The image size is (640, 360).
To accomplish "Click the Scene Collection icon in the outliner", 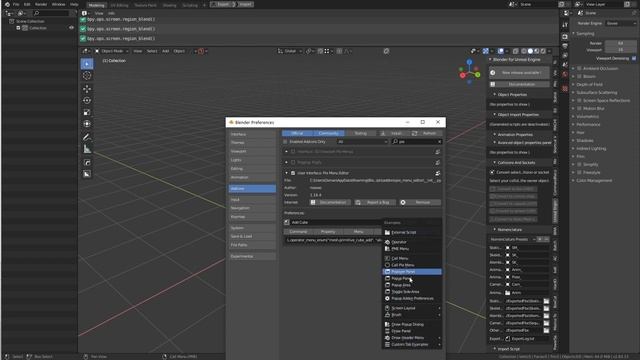I will [x=11, y=21].
